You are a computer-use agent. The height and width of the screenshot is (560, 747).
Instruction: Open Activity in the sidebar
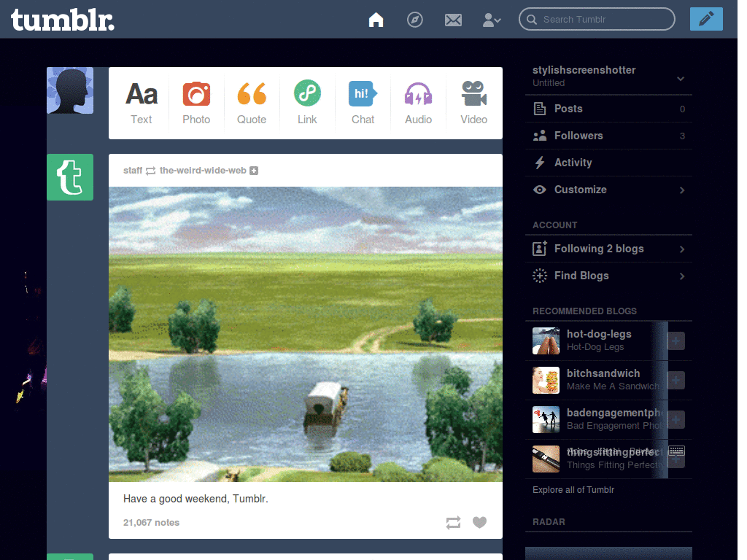click(x=608, y=163)
